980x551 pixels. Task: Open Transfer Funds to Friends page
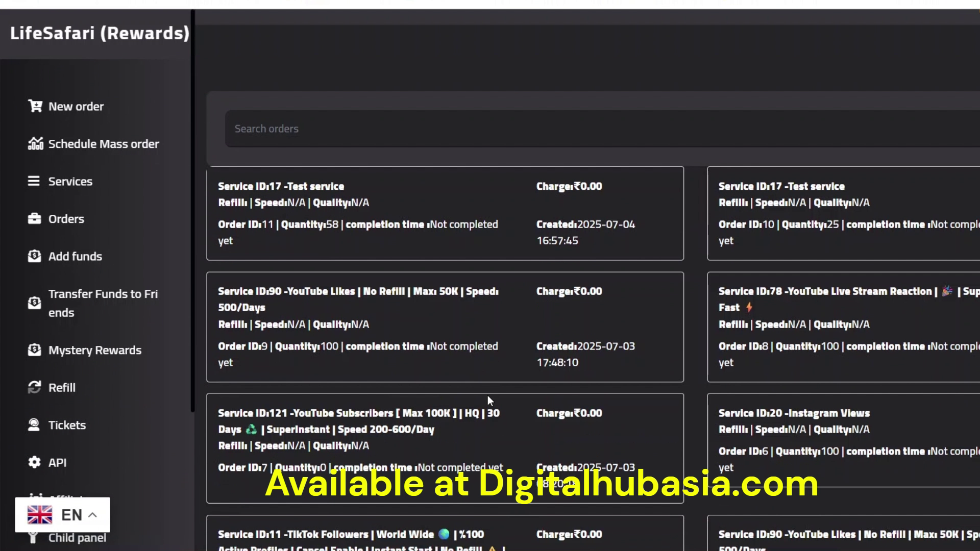(103, 303)
